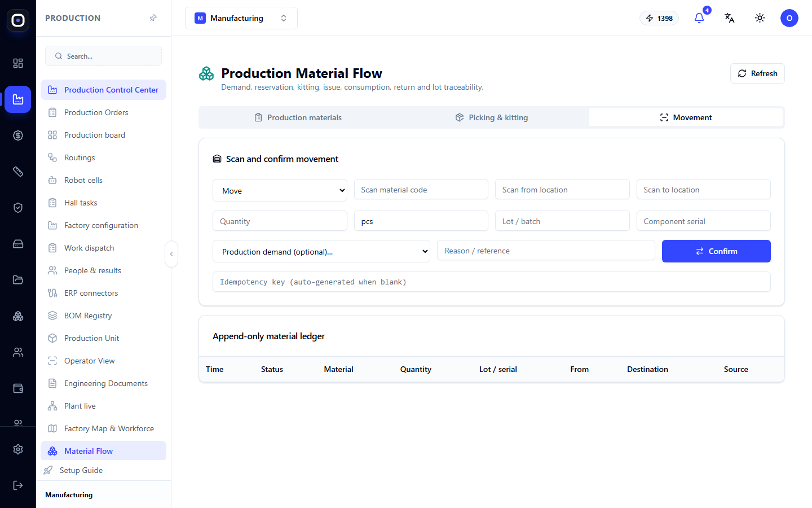Open the user avatar menu

[x=789, y=18]
